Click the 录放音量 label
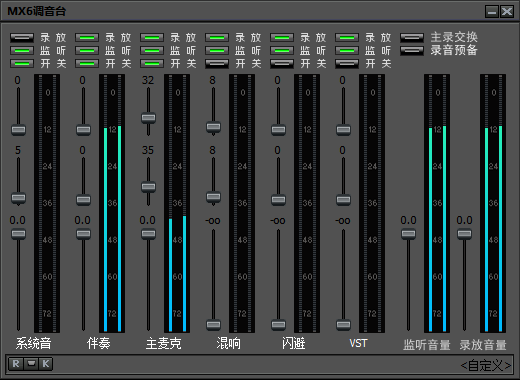This screenshot has height=380, width=520. click(x=483, y=345)
